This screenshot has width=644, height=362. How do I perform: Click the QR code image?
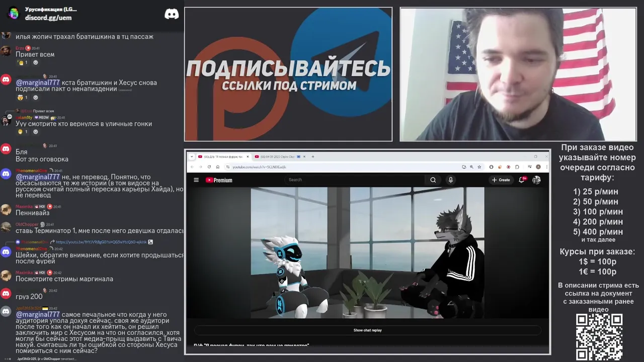599,337
